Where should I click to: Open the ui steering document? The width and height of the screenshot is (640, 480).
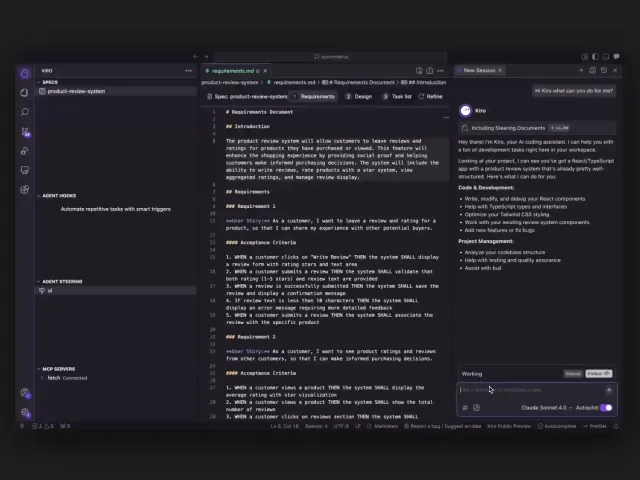116,291
